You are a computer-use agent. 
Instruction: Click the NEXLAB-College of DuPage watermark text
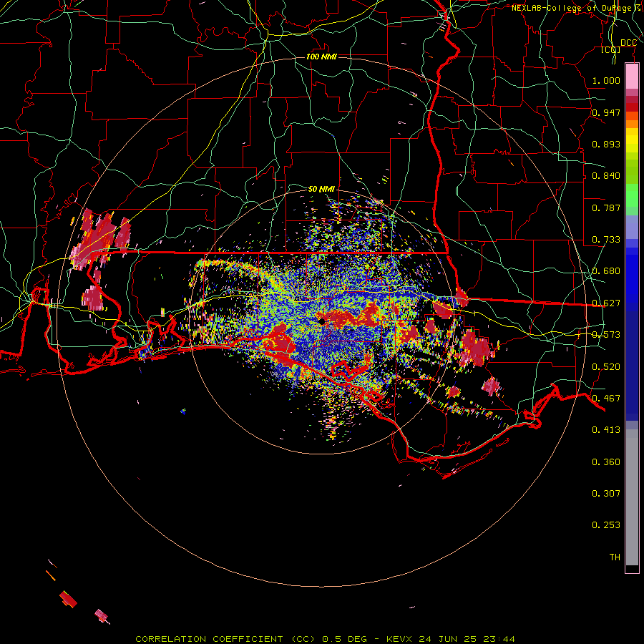pos(577,8)
